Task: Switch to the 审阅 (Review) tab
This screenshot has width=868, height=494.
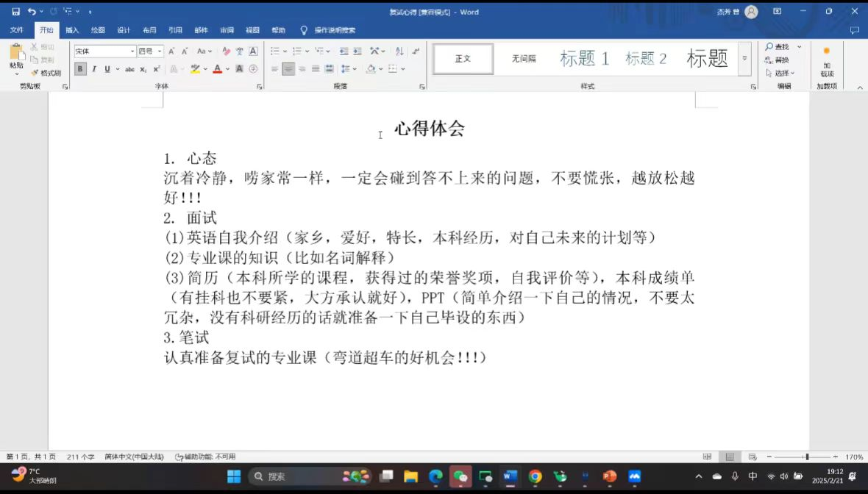Action: coord(227,30)
